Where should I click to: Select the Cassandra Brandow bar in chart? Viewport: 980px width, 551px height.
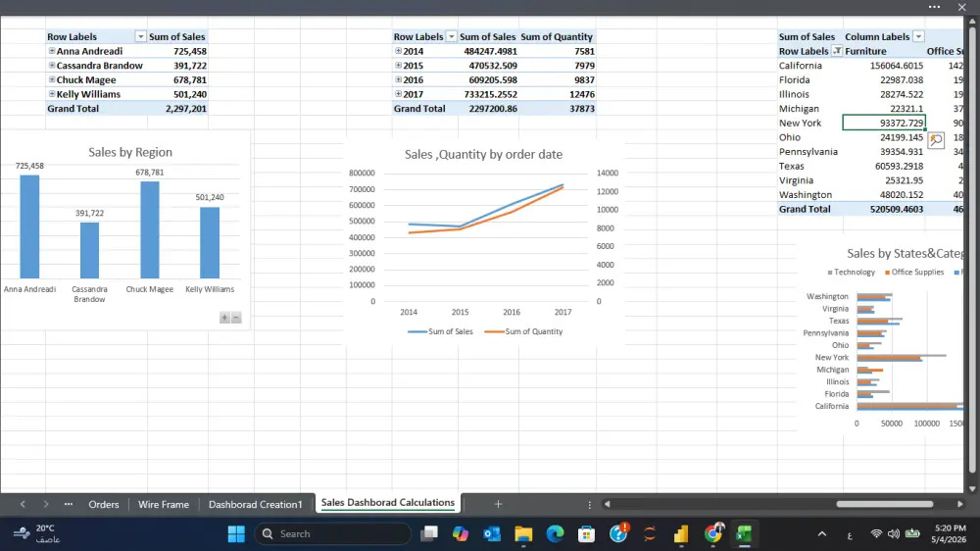tap(89, 250)
